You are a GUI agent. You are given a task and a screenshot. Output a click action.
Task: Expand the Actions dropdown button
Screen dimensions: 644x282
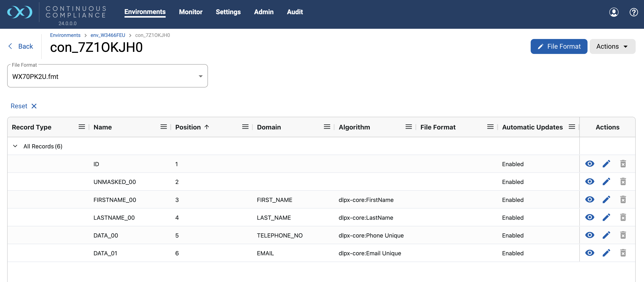point(612,46)
